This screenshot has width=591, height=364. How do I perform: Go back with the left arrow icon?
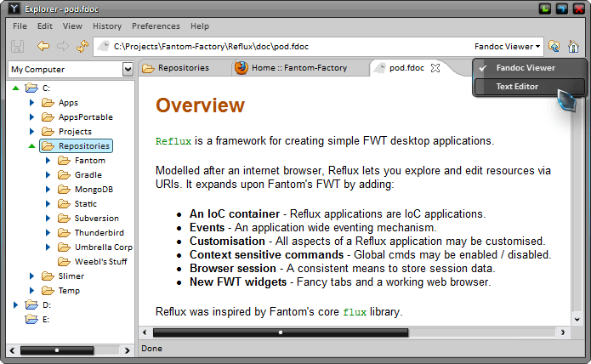tap(43, 46)
